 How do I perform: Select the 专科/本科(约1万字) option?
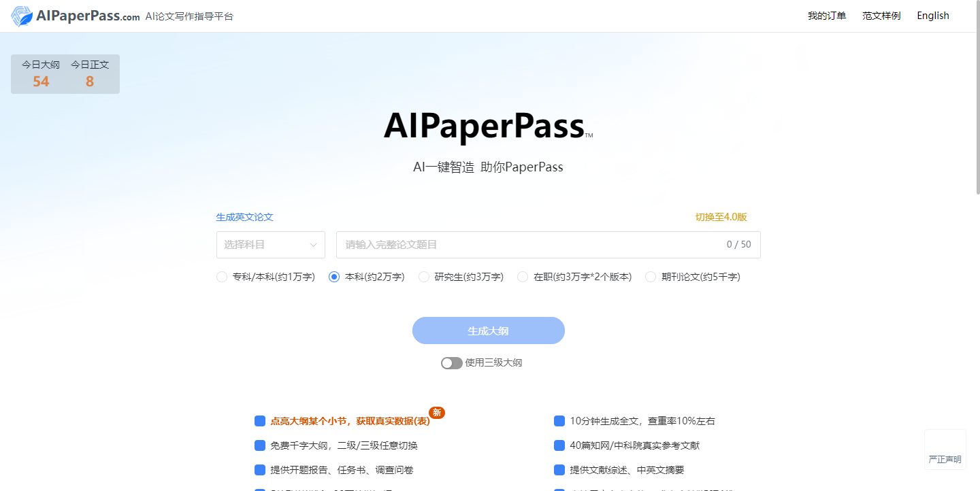[x=265, y=277]
